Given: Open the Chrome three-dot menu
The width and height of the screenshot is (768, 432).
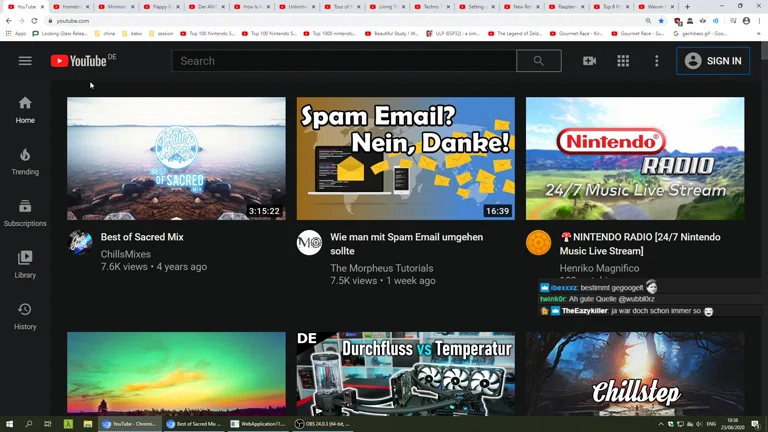Looking at the screenshot, I should pyautogui.click(x=759, y=21).
